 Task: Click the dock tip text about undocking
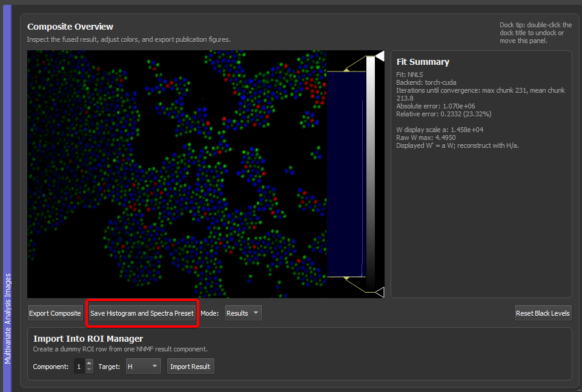click(x=535, y=33)
